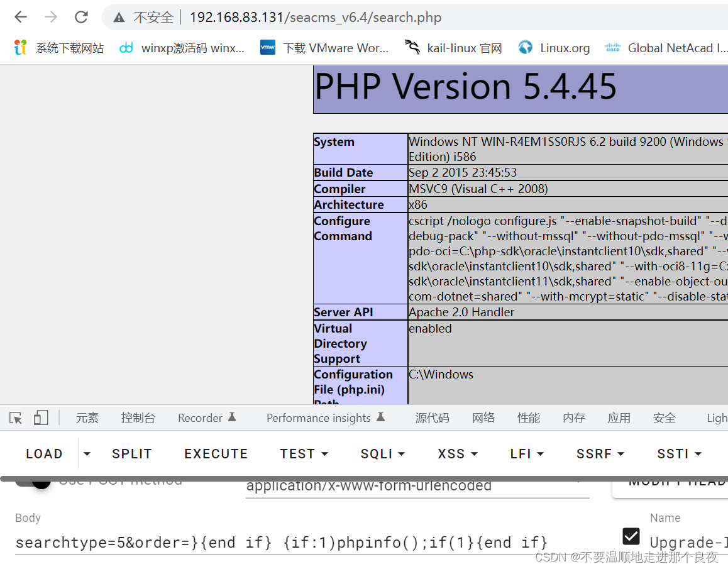Viewport: 728px width, 569px height.
Task: Open the Global NetAcad bookmark
Action: click(x=666, y=48)
